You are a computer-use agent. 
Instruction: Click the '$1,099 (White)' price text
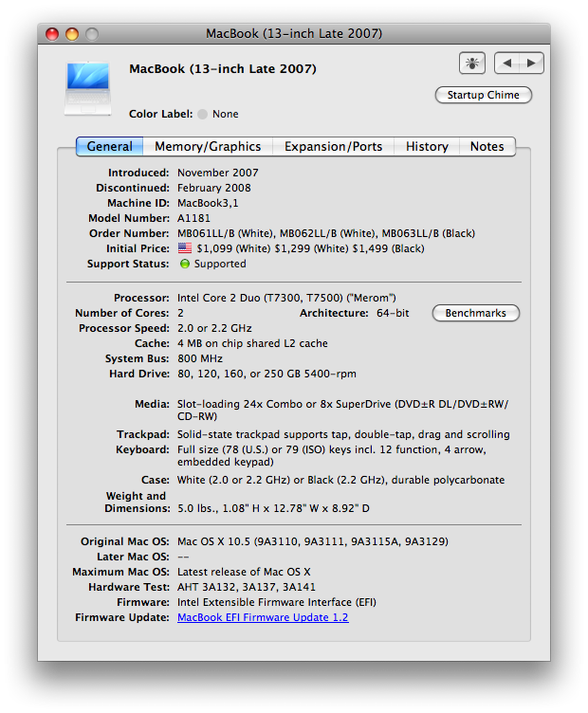[x=233, y=248]
